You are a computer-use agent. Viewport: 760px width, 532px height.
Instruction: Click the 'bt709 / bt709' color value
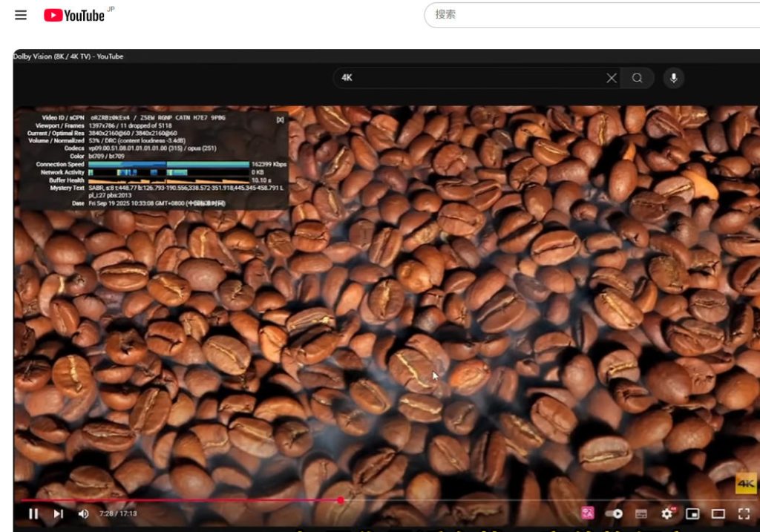click(107, 157)
